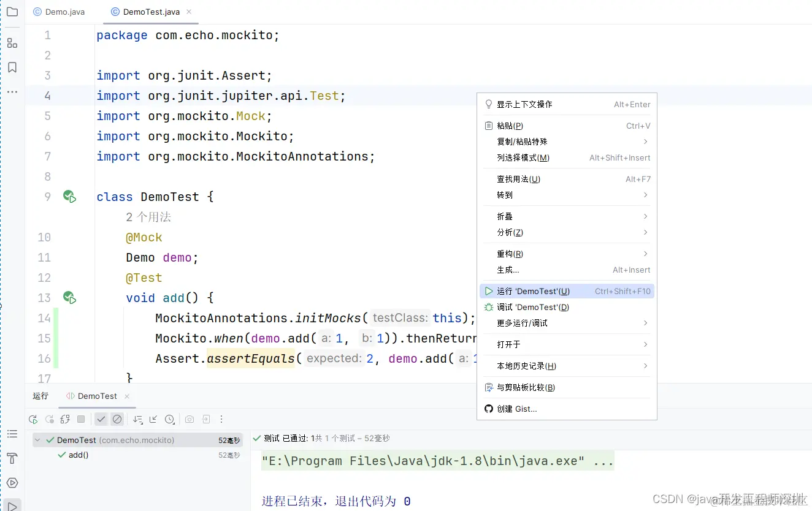Stop the running process
812x511 pixels.
coord(81,420)
